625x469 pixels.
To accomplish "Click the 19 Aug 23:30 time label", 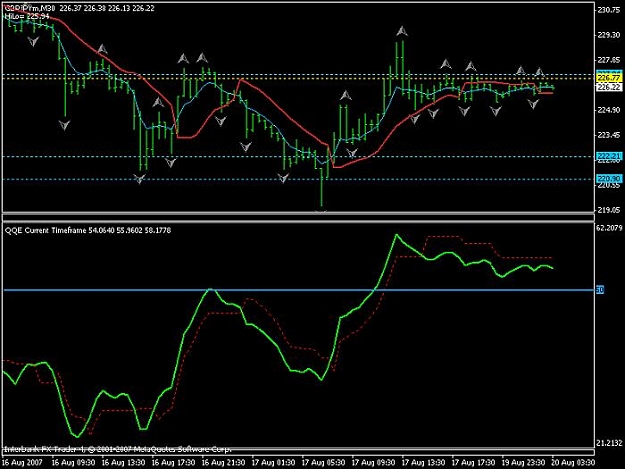I will (523, 463).
